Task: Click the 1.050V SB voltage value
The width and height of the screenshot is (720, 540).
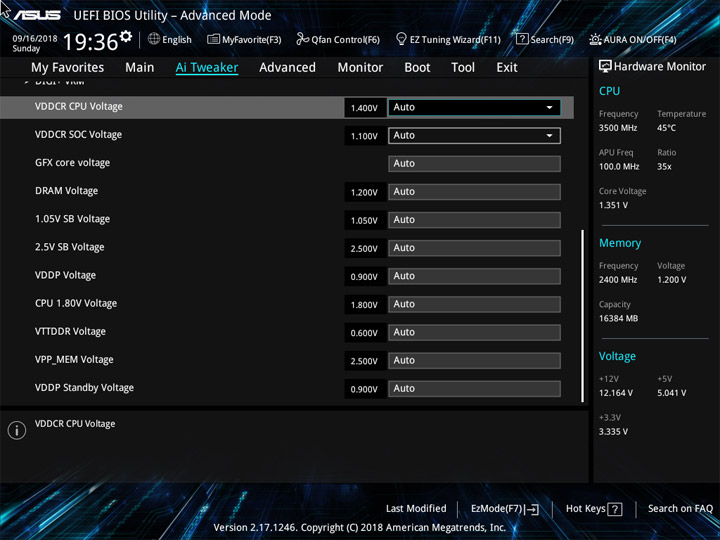Action: 365,220
